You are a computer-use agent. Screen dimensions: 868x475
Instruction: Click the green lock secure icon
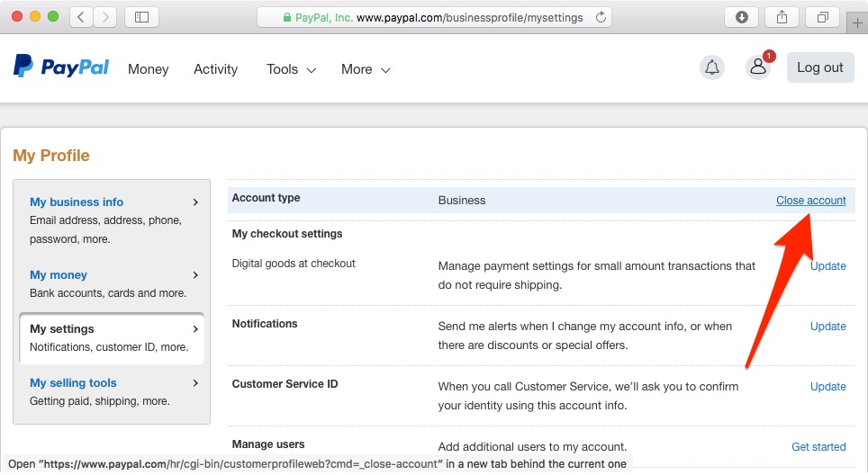pyautogui.click(x=286, y=18)
